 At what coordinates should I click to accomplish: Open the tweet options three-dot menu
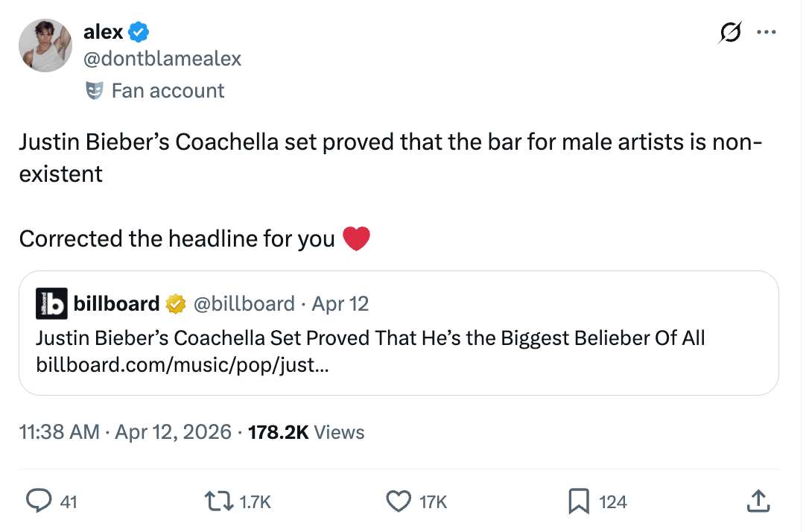point(767,32)
